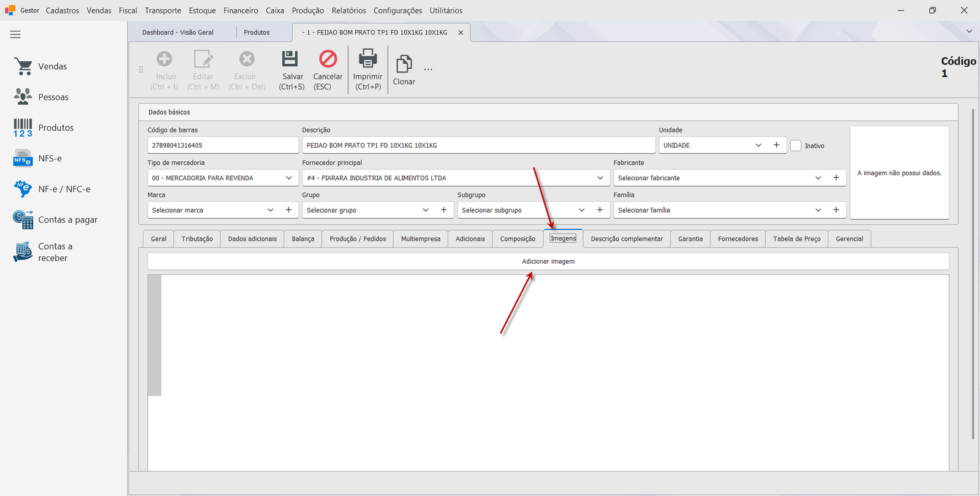The image size is (980, 496).
Task: Open Produtos barcode icon in the sidebar
Action: tap(23, 128)
